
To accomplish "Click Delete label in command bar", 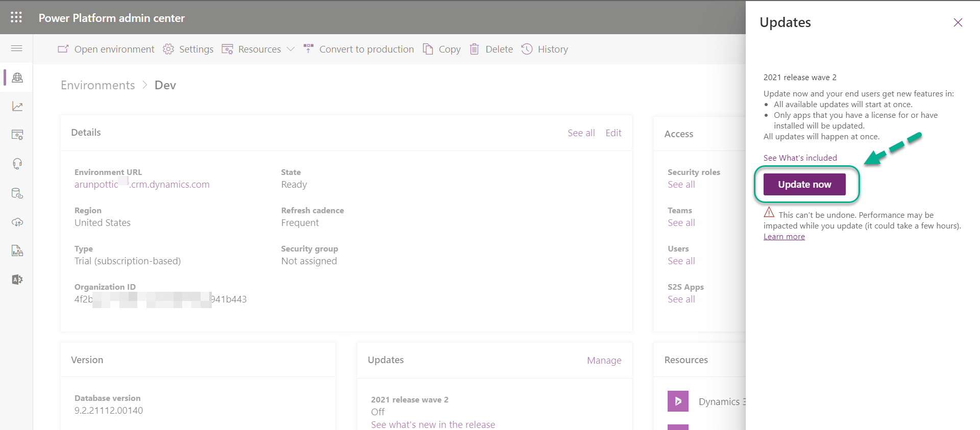I will pyautogui.click(x=499, y=49).
